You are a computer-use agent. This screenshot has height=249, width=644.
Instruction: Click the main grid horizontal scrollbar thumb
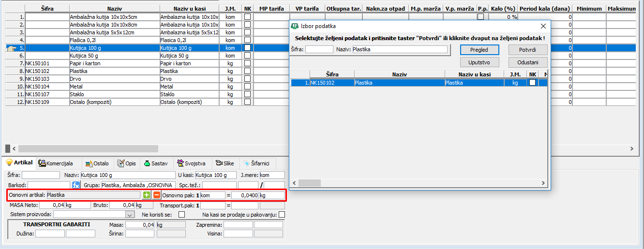(x=88, y=148)
